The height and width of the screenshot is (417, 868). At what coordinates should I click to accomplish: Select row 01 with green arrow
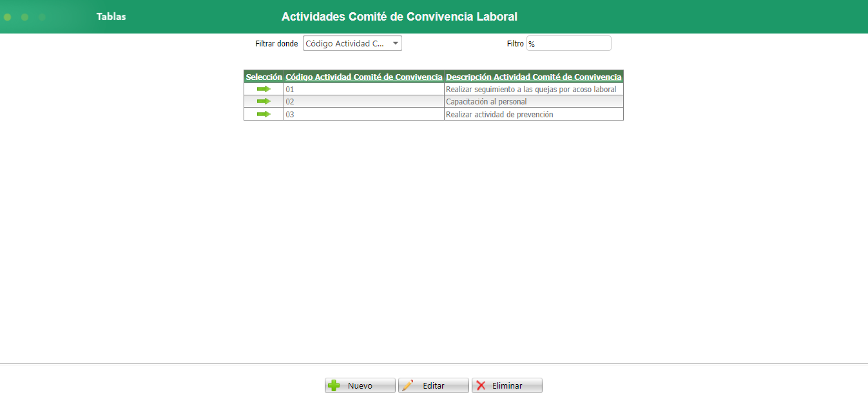pyautogui.click(x=264, y=89)
